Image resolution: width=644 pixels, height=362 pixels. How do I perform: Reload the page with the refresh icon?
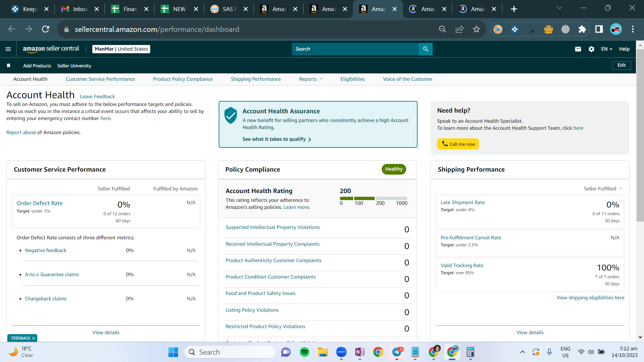(46, 29)
